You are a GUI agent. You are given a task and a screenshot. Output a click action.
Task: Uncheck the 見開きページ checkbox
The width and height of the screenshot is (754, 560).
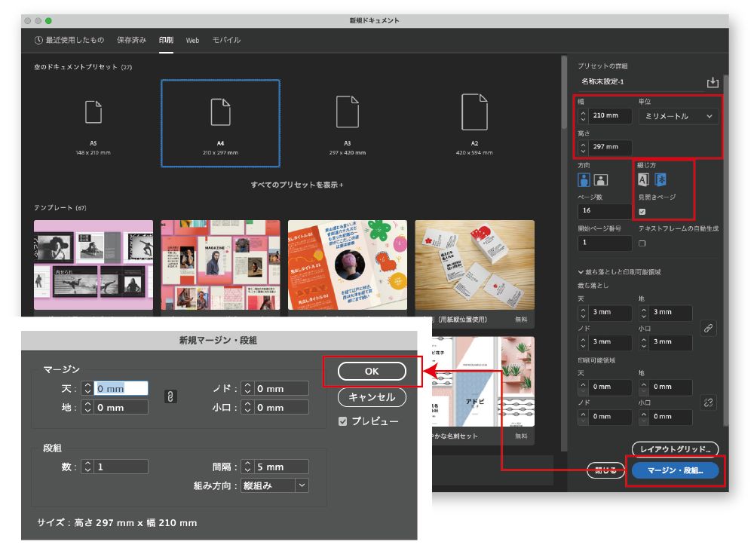click(642, 212)
